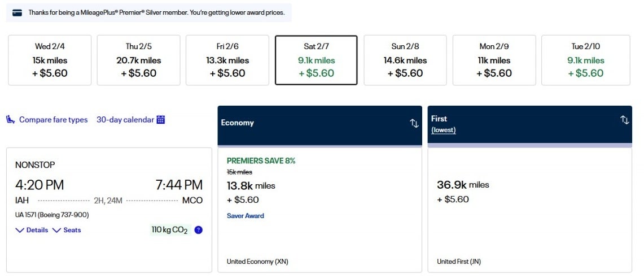Open the 30-day calendar link
The image size is (644, 278).
[x=125, y=120]
